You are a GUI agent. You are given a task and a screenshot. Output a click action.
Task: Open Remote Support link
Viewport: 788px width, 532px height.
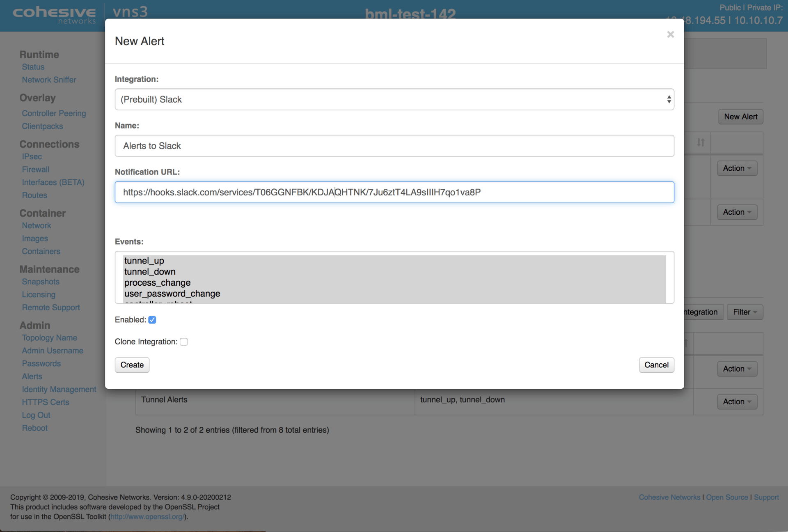coord(51,307)
